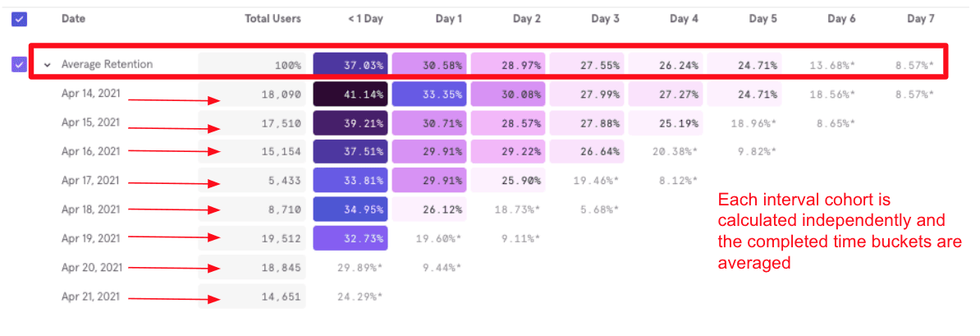Click the '< 1 Day' column header
This screenshot has width=980, height=336.
point(364,18)
